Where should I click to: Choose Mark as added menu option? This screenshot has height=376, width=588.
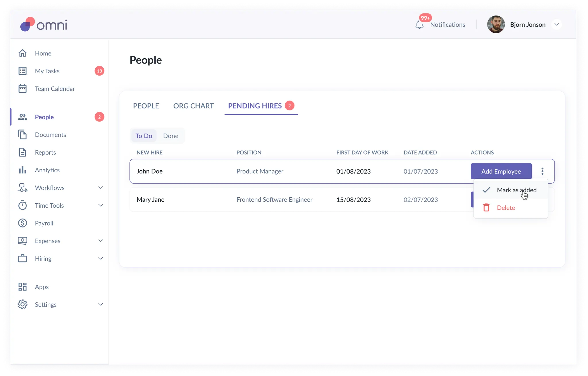click(x=516, y=190)
